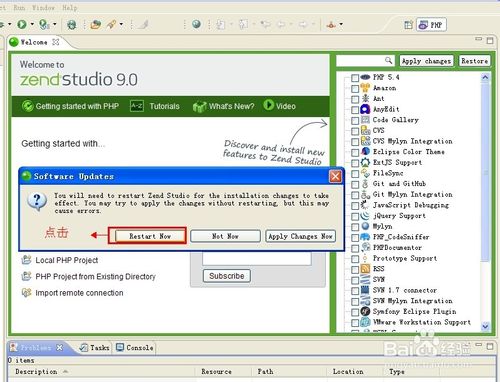Image resolution: width=500 pixels, height=382 pixels.
Task: Switch to the Console tab
Action: (135, 348)
